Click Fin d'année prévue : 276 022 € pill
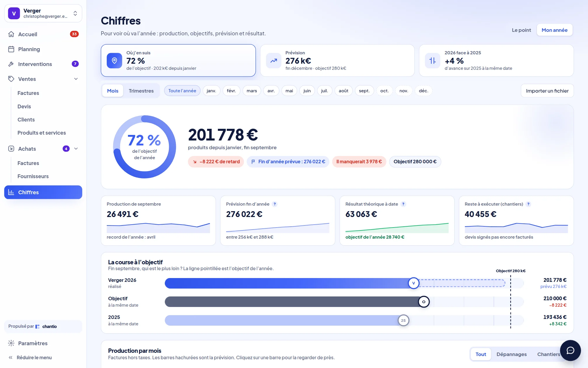The height and width of the screenshot is (368, 588). (288, 162)
